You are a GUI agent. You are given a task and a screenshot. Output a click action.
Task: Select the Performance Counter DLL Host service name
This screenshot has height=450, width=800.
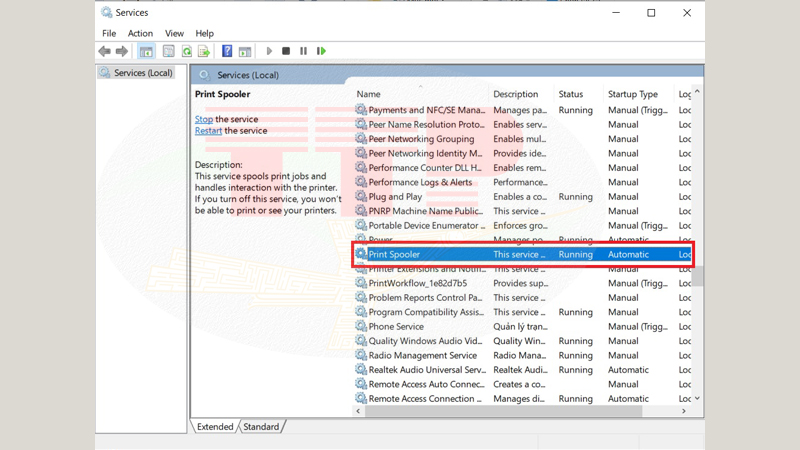click(x=424, y=167)
